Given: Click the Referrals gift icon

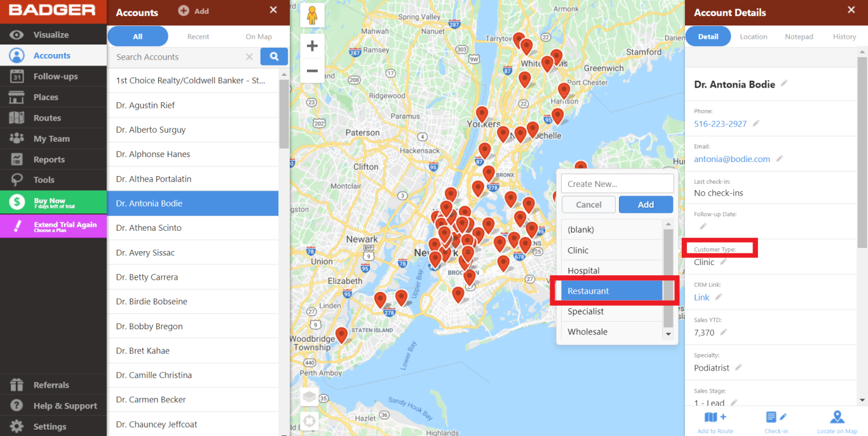Looking at the screenshot, I should [17, 385].
